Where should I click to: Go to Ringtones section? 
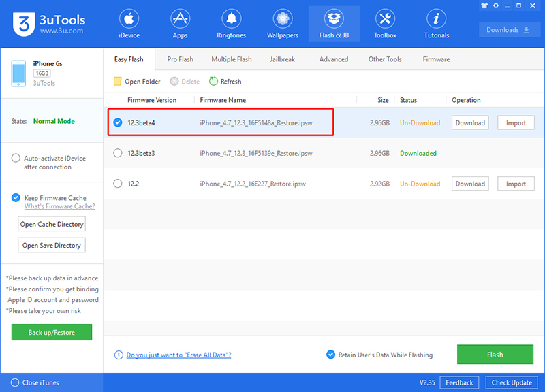coord(231,24)
